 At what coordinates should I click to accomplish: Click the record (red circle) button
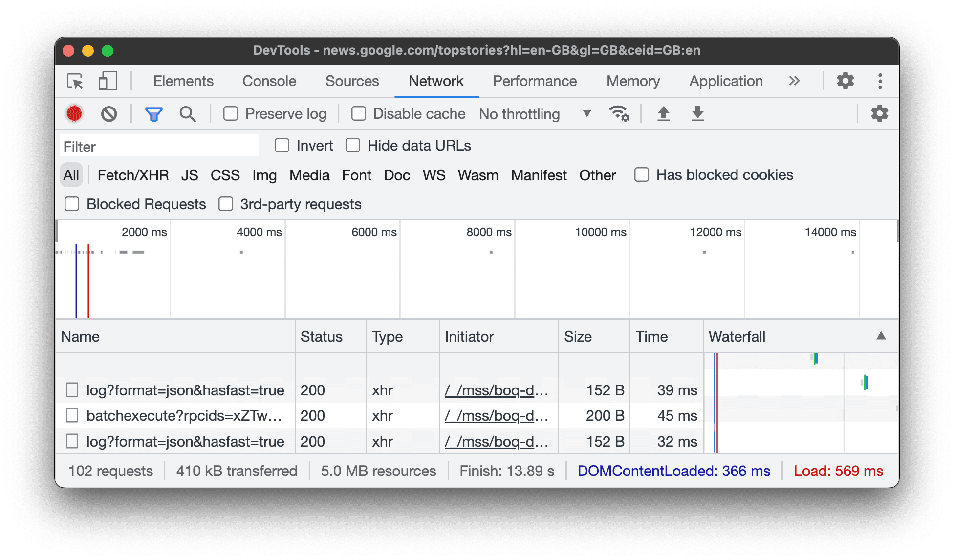(x=74, y=114)
